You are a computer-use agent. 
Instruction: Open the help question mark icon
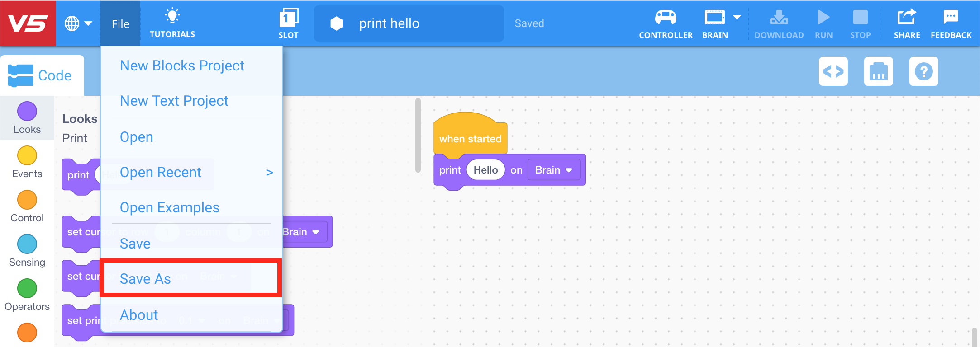point(924,71)
